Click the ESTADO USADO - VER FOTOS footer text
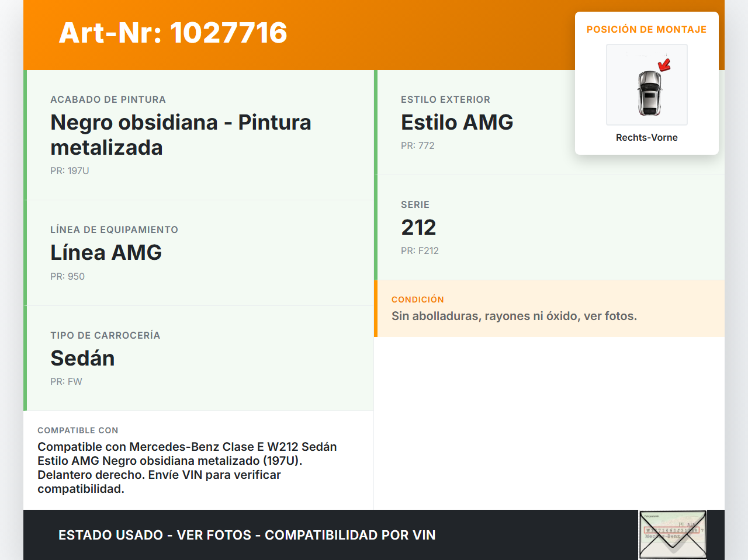 247,535
